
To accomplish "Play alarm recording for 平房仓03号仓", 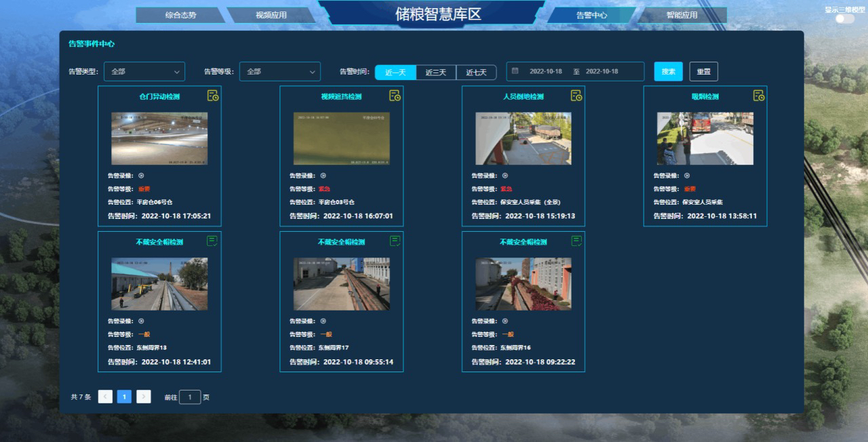I will pos(323,176).
